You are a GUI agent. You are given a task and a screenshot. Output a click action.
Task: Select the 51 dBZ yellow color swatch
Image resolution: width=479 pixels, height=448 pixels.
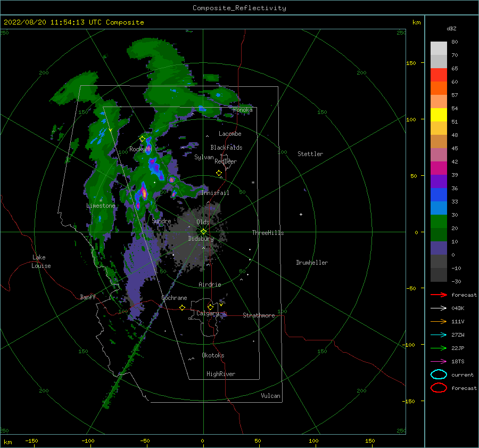coord(439,115)
